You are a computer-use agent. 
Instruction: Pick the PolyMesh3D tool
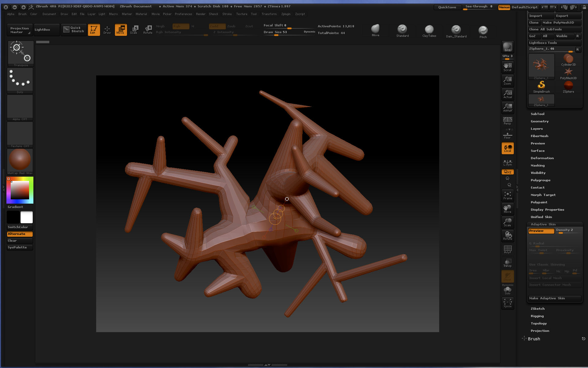(x=568, y=74)
